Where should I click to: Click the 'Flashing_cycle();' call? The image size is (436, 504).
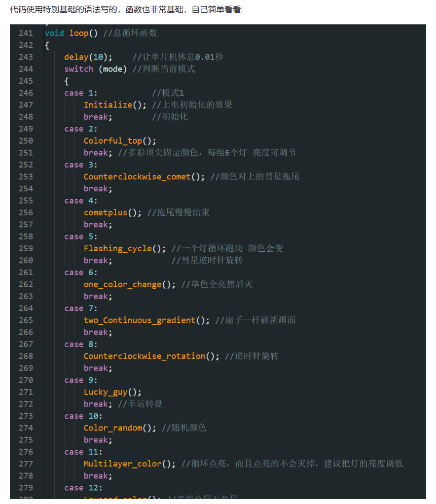pyautogui.click(x=125, y=249)
